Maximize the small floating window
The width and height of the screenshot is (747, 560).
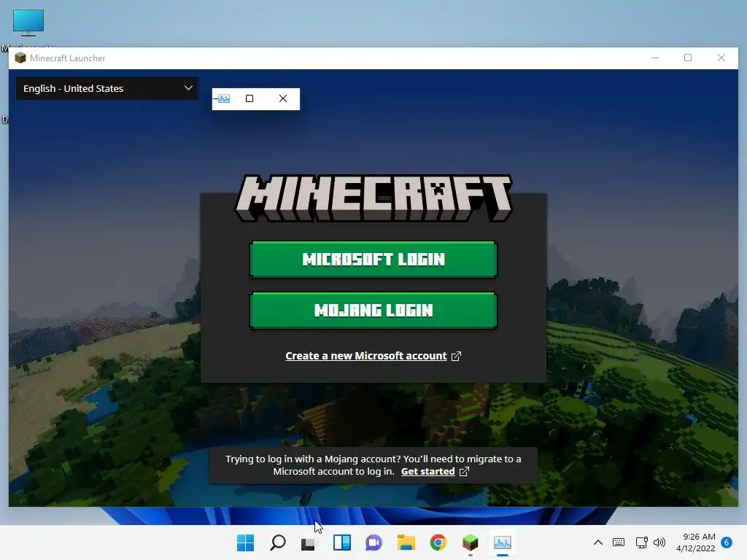249,98
